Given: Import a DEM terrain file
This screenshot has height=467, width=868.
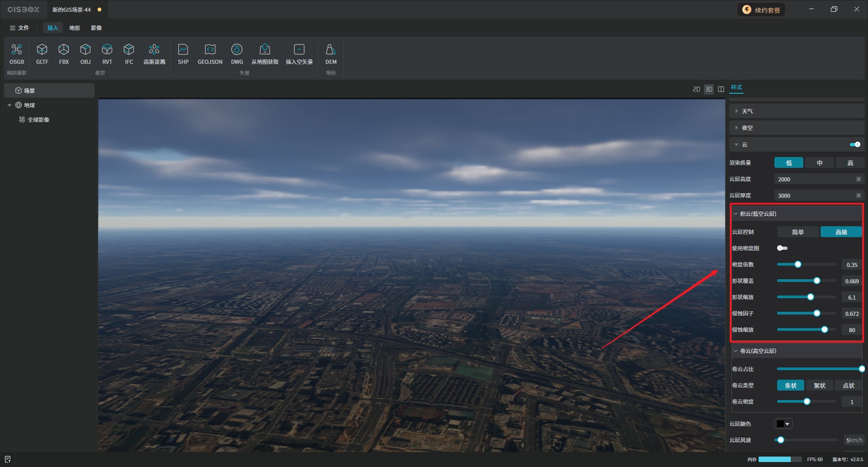Looking at the screenshot, I should pos(330,50).
